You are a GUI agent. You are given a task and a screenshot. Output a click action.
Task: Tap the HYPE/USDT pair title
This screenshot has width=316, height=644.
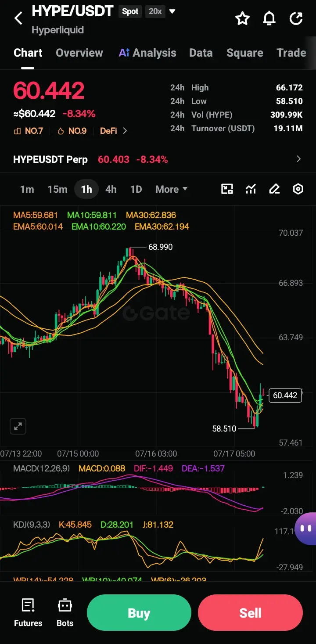pos(73,11)
